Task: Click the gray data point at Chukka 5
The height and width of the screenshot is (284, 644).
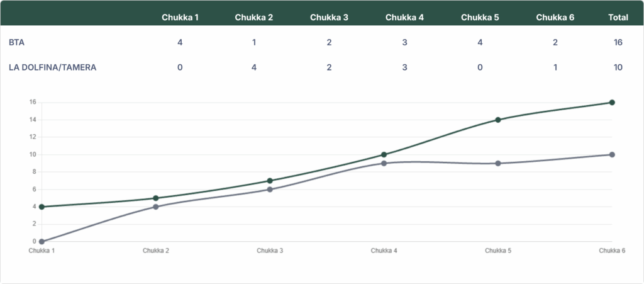Action: (x=498, y=163)
